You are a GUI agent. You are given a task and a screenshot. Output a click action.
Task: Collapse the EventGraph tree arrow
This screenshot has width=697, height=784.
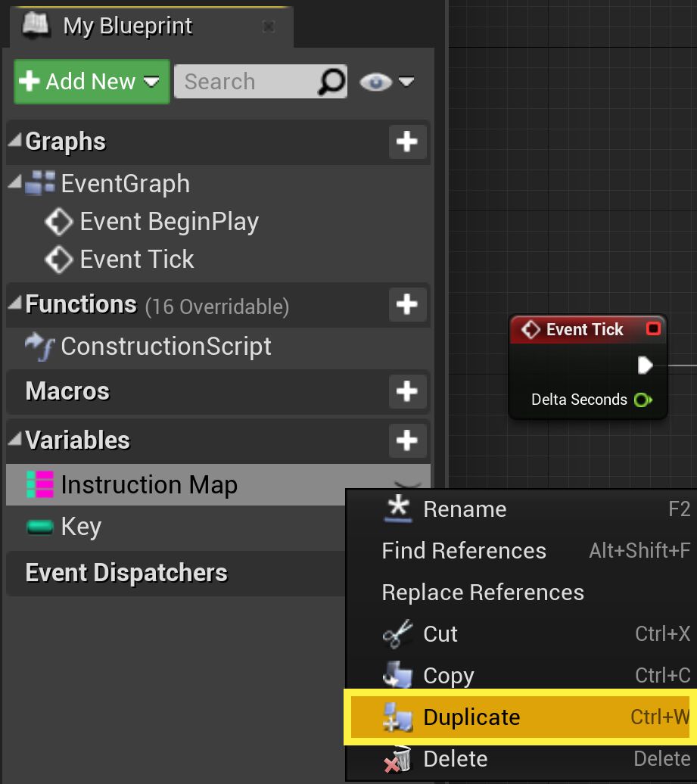point(14,183)
